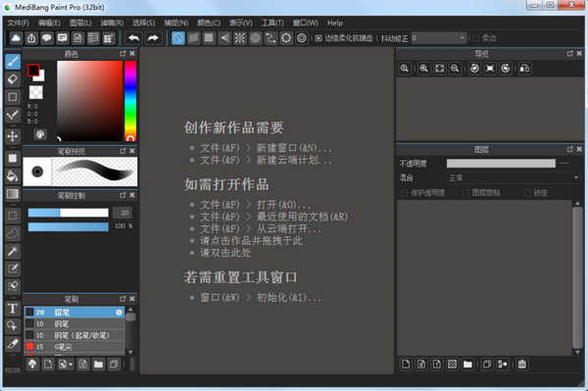
Task: Click the Redo arrow in toolbar
Action: (153, 38)
